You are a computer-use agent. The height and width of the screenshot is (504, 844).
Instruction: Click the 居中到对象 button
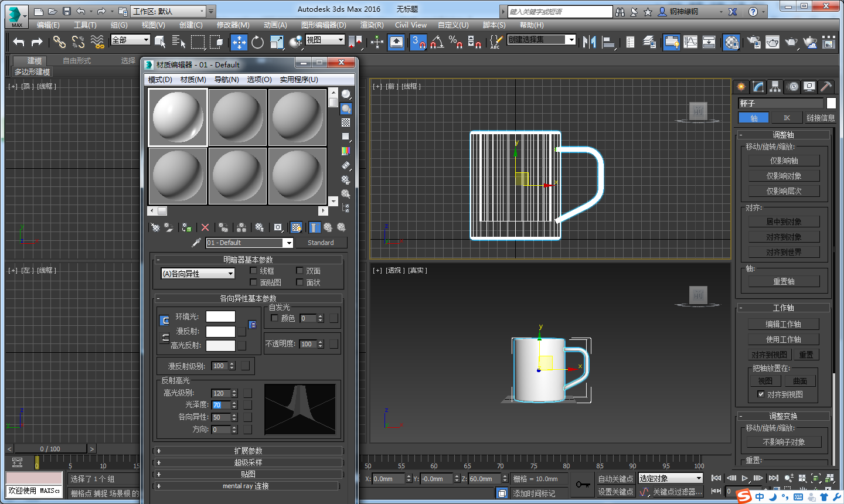click(784, 222)
